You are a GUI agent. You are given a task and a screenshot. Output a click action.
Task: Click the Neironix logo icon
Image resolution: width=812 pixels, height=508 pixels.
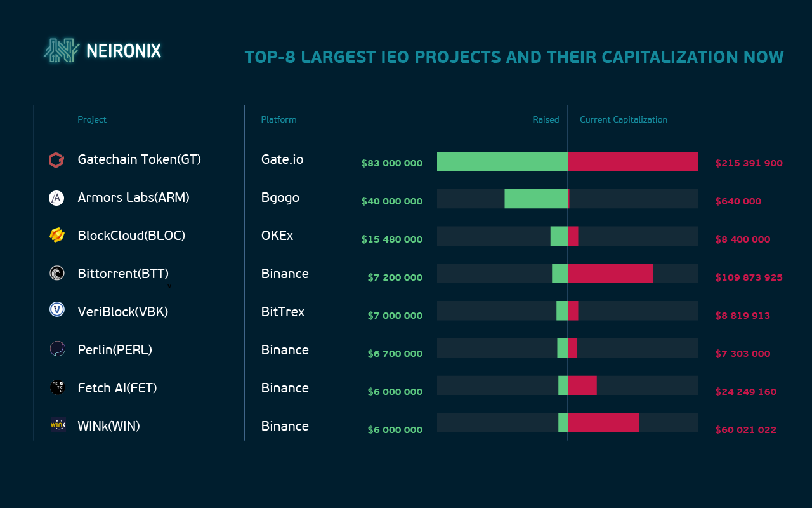pos(62,50)
